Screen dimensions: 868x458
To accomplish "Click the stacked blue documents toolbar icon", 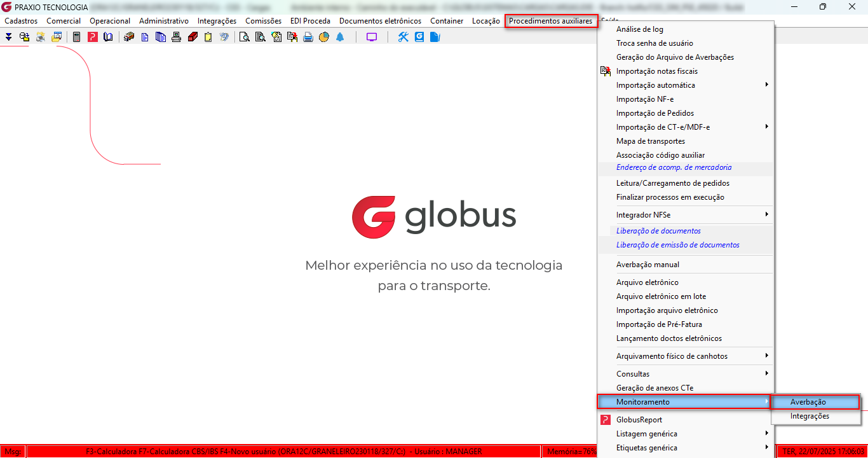I will [160, 37].
